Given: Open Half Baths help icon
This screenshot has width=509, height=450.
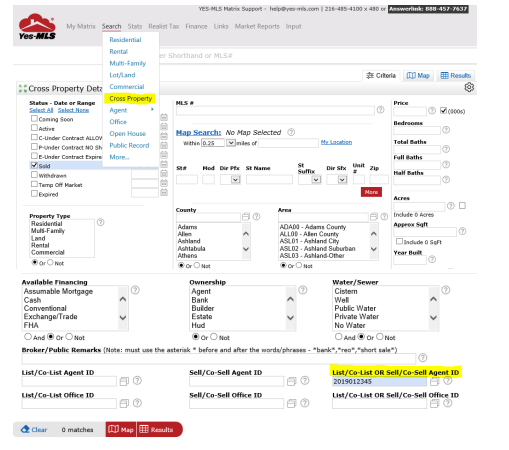Looking at the screenshot, I should (446, 180).
